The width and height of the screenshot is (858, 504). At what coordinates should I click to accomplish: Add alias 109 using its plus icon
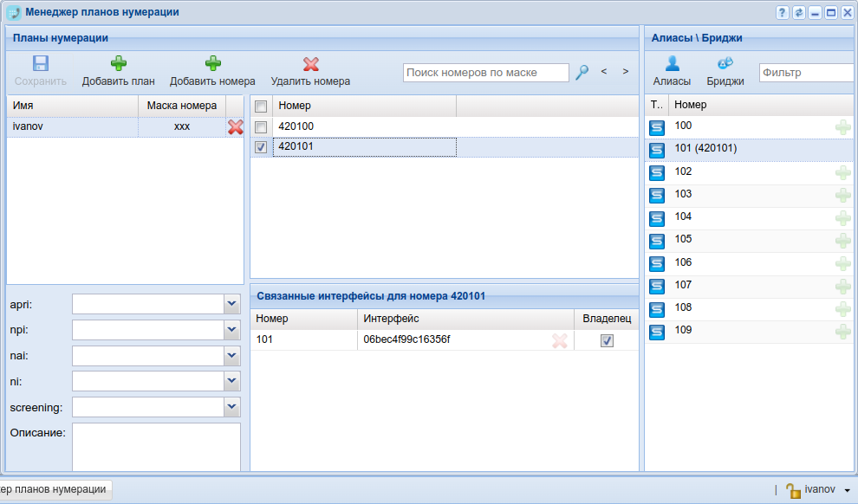pyautogui.click(x=842, y=332)
